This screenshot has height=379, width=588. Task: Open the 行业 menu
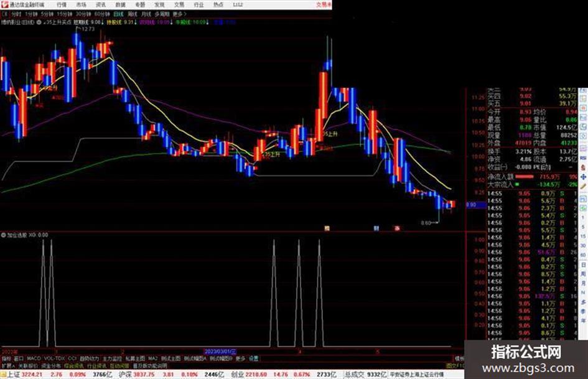198,5
